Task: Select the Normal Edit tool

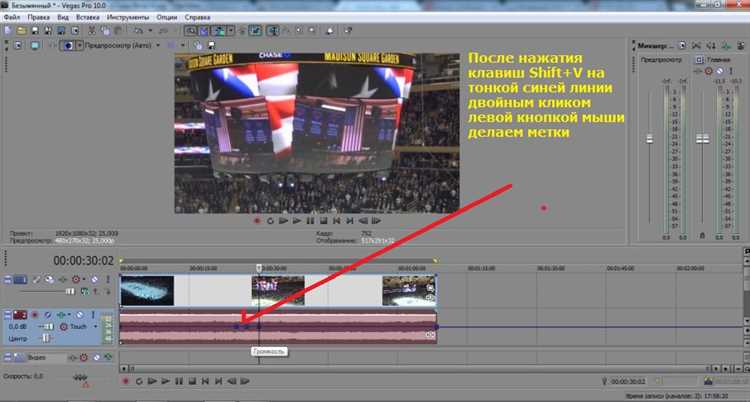Action: [x=274, y=31]
